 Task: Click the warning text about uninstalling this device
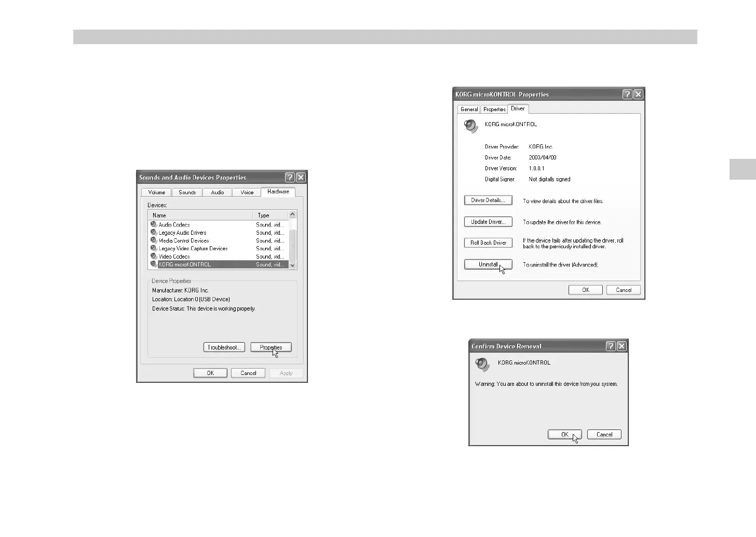(x=546, y=384)
